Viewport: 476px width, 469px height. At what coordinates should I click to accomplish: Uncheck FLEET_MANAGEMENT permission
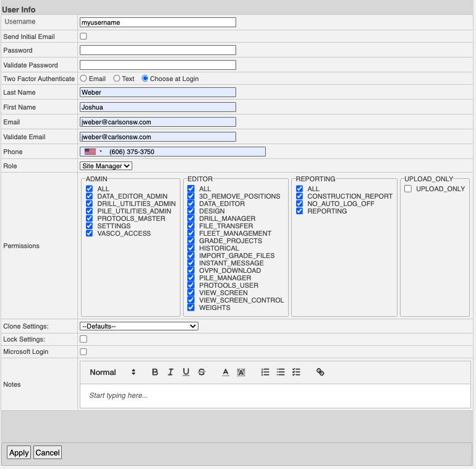[191, 233]
